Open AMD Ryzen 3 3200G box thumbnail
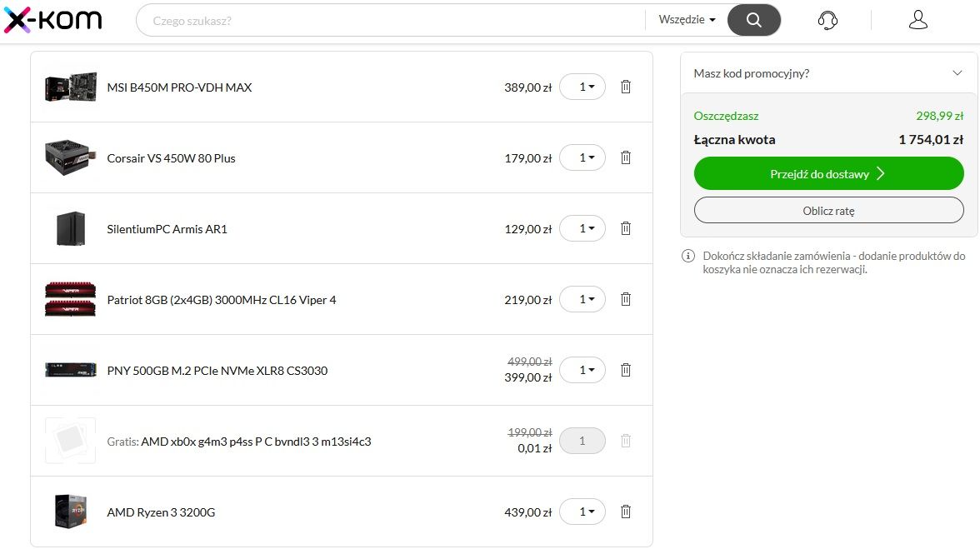This screenshot has height=549, width=980. (x=71, y=512)
